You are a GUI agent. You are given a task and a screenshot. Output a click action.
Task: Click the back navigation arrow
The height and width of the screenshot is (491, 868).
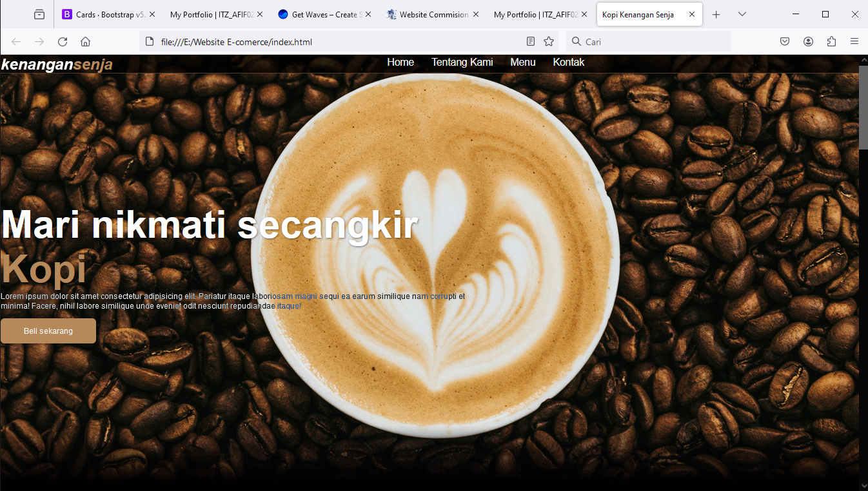pos(15,41)
